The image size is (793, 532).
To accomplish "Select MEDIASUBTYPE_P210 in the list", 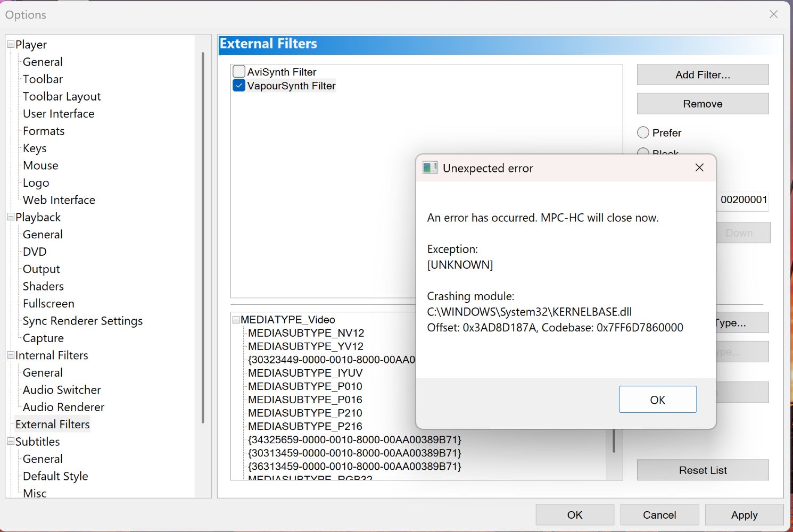I will coord(305,413).
